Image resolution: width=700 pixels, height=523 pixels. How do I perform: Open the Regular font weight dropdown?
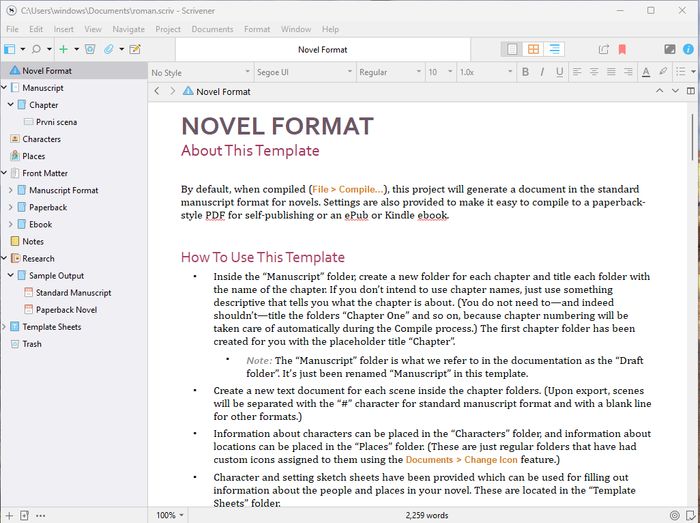coord(390,72)
